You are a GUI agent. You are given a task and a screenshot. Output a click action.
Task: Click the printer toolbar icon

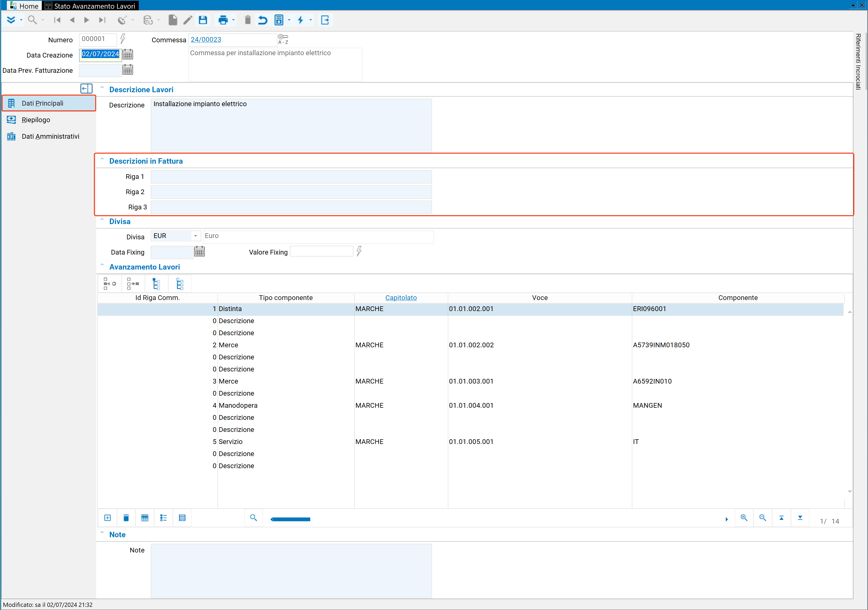pos(223,20)
